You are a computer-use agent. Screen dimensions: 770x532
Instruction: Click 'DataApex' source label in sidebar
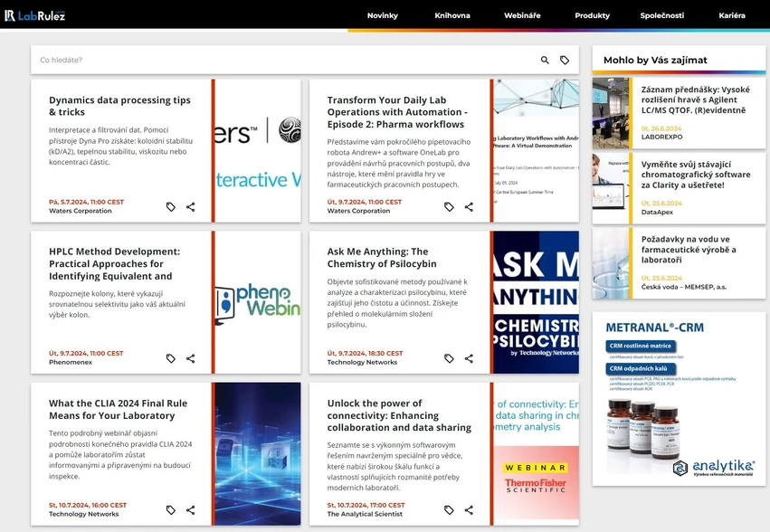coord(657,213)
